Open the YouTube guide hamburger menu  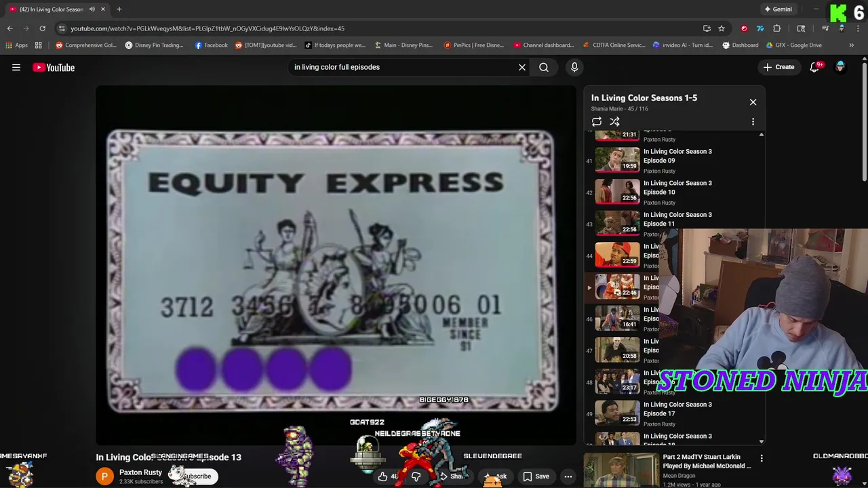coord(16,67)
